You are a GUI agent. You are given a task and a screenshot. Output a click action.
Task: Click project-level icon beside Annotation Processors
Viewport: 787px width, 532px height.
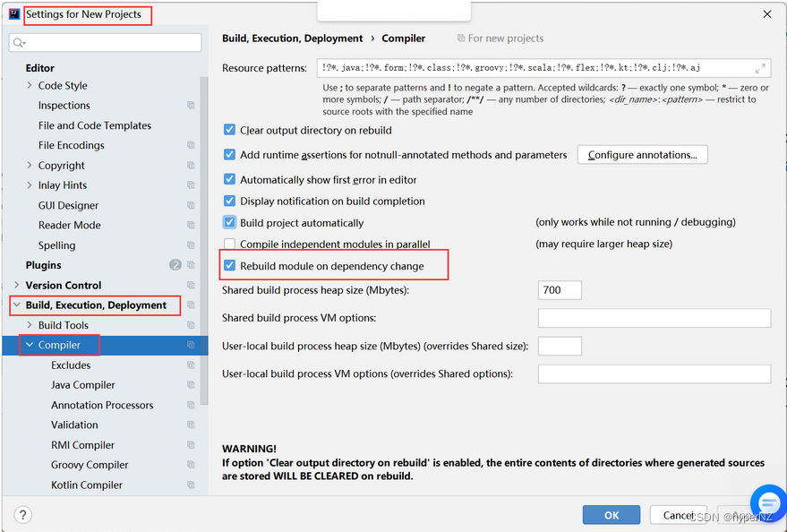click(191, 405)
